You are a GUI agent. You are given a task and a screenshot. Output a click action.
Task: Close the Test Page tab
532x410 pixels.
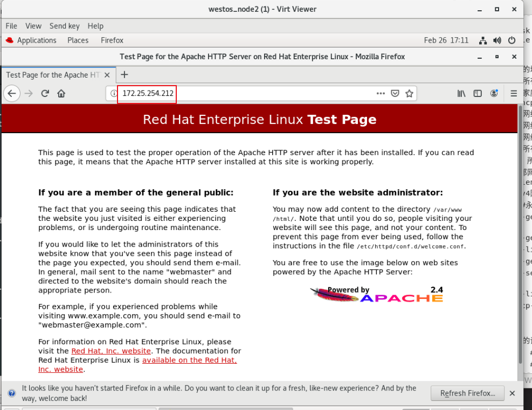(x=107, y=75)
